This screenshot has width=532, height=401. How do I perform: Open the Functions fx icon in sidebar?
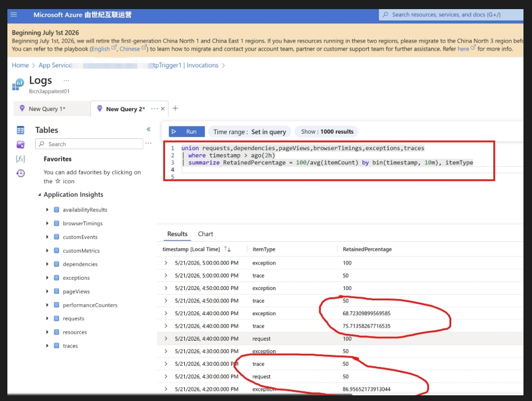click(x=20, y=159)
